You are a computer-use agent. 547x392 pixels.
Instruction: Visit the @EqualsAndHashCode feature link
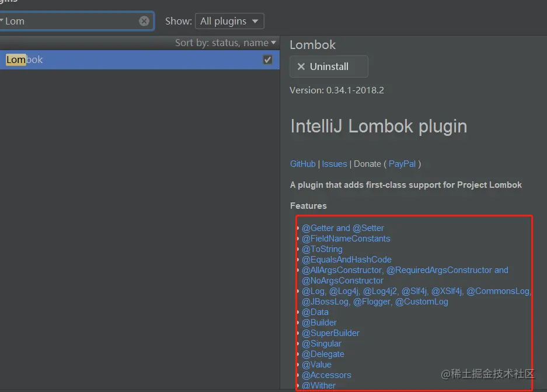coord(346,260)
